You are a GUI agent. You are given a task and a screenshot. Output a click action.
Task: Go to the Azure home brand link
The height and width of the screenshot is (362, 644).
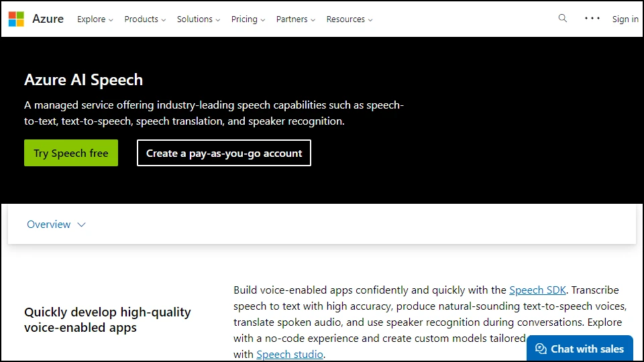tap(48, 19)
